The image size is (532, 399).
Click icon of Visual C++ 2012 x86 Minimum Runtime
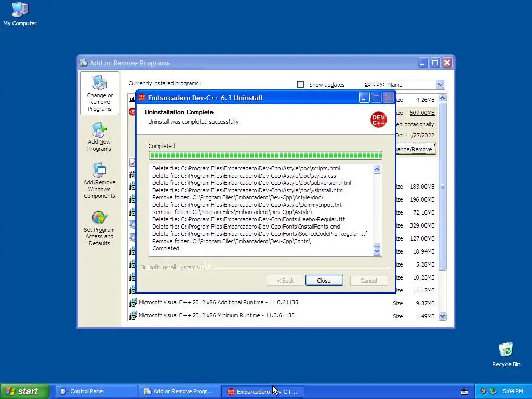point(132,315)
